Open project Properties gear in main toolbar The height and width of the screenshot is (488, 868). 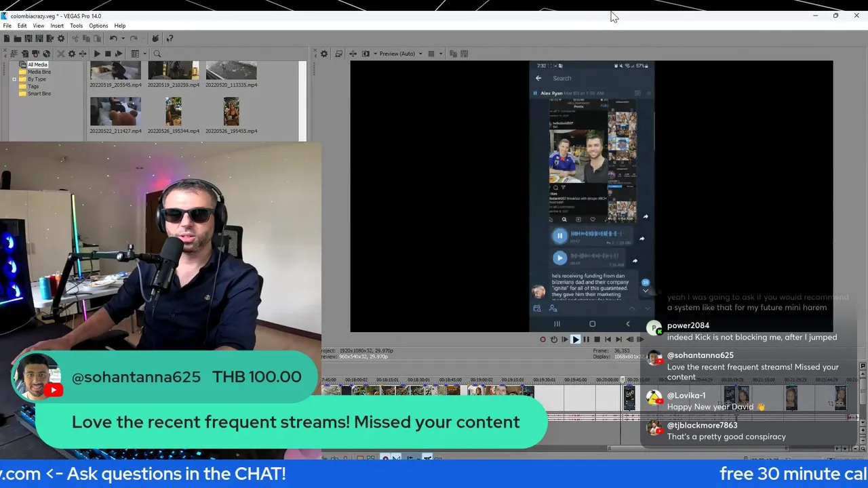coord(61,39)
